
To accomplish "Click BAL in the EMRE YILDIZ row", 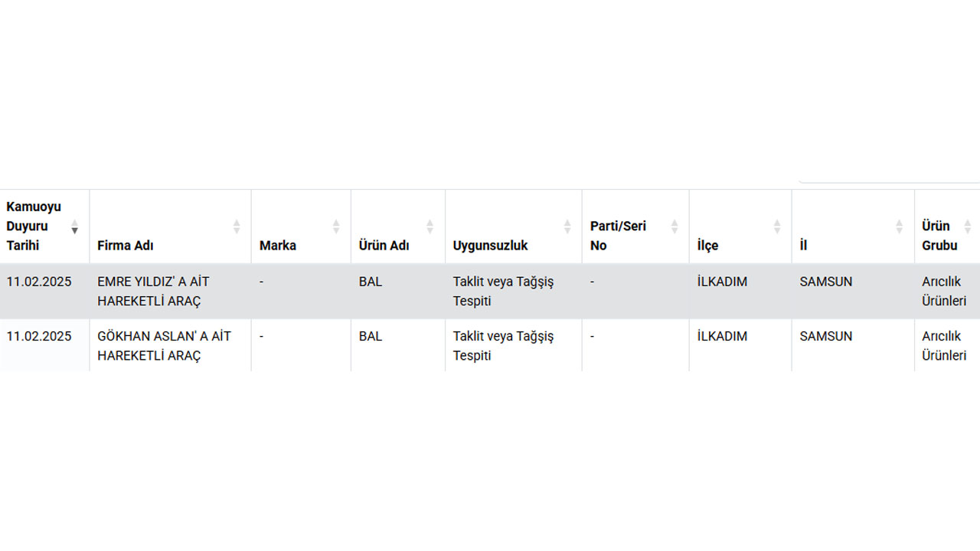I will 371,282.
